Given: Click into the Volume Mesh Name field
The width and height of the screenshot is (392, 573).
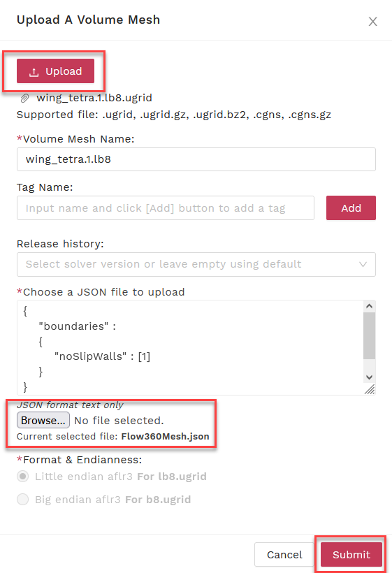Looking at the screenshot, I should [196, 159].
